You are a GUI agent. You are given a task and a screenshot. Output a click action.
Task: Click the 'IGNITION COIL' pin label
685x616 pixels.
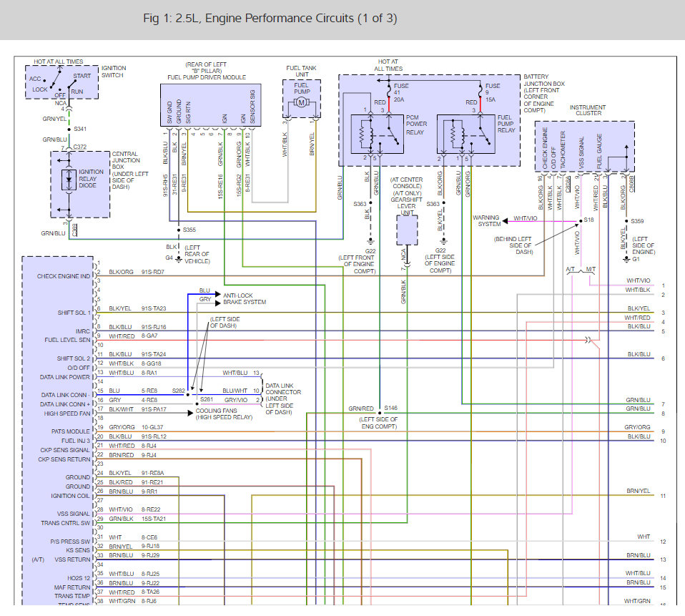70,496
